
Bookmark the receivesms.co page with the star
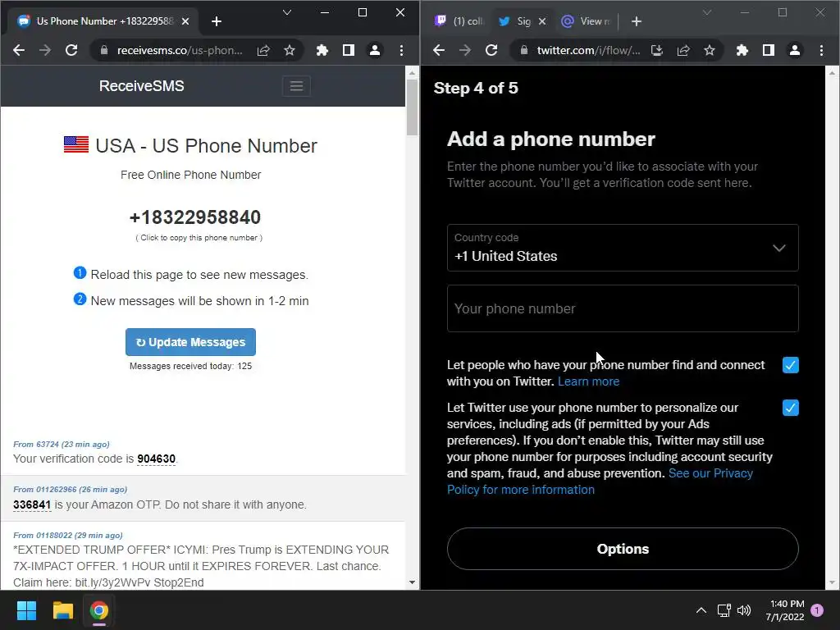click(290, 50)
